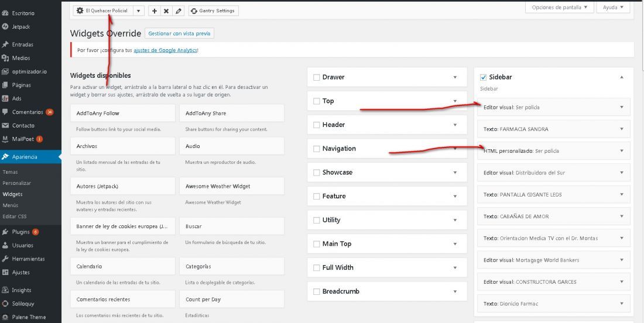The image size is (644, 323).
Task: Click the Count per Day widget tile
Action: (x=232, y=300)
